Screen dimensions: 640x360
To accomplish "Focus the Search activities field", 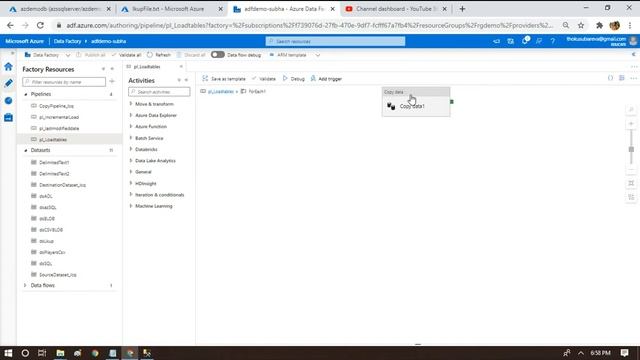I will [159, 92].
